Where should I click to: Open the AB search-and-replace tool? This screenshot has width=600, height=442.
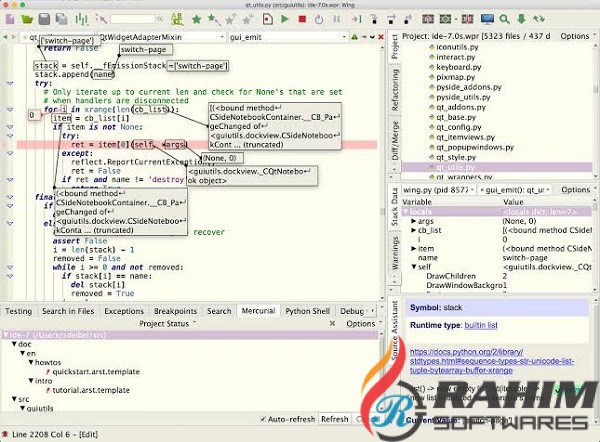coord(177,19)
